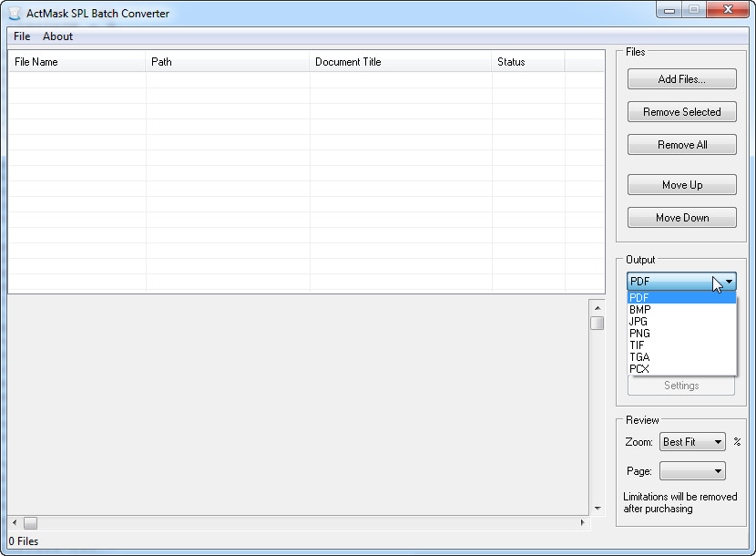Image resolution: width=756 pixels, height=556 pixels.
Task: Click the Remove All button
Action: point(681,145)
